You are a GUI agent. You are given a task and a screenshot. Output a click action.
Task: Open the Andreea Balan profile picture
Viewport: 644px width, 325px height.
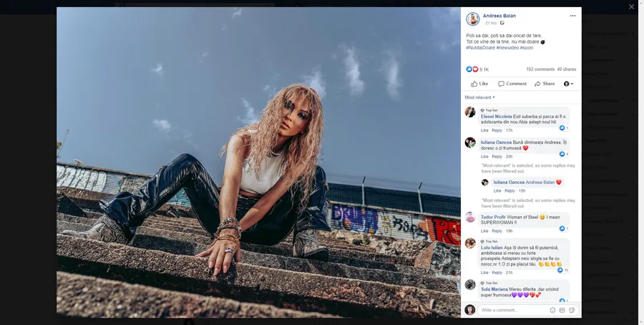coord(472,19)
